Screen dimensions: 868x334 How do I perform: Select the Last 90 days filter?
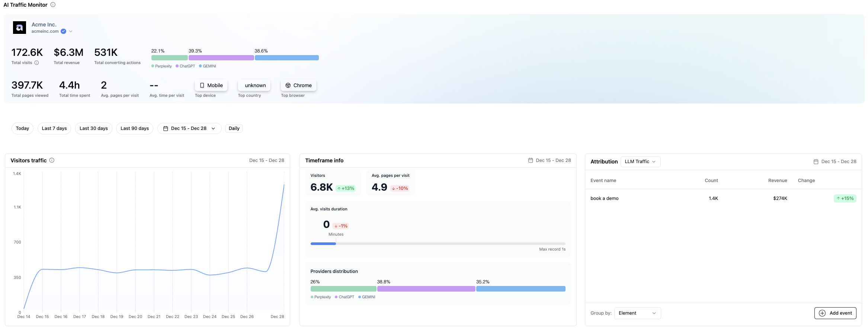[135, 128]
